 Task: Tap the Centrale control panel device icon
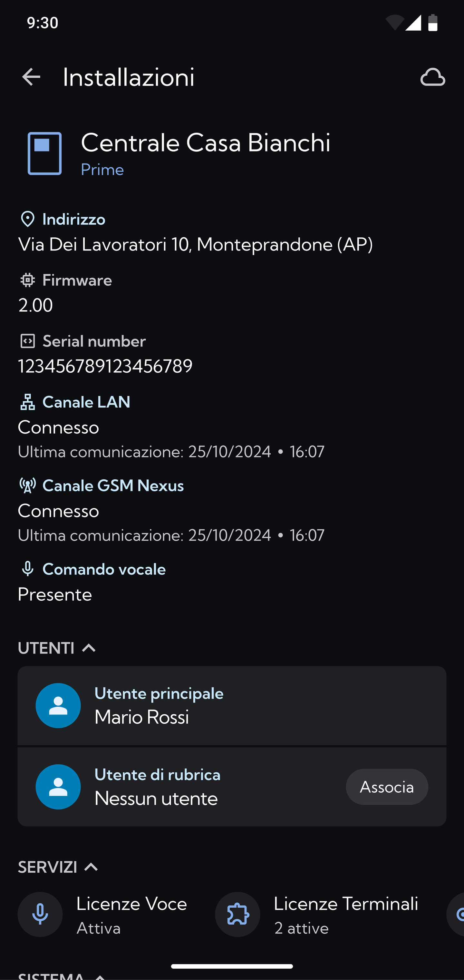44,154
